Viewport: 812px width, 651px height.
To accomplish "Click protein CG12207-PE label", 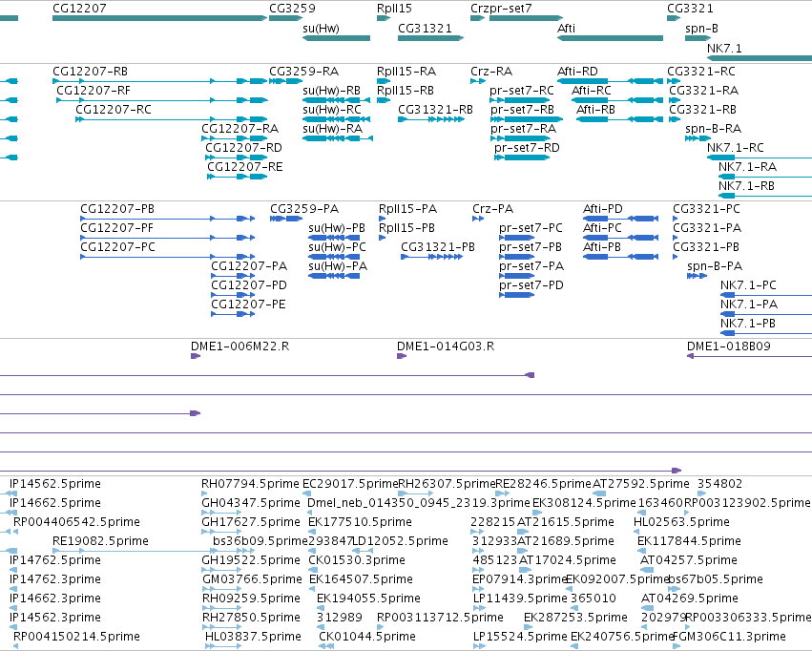I will pos(248,304).
